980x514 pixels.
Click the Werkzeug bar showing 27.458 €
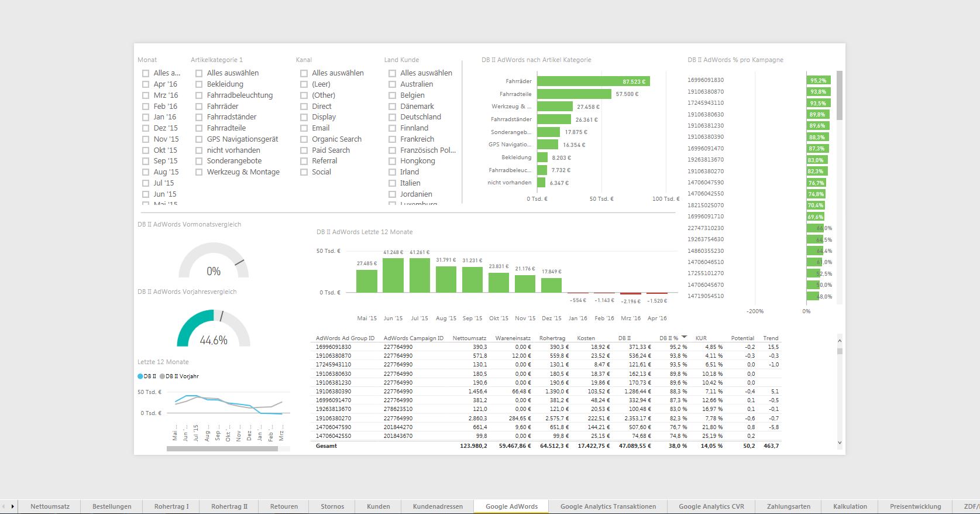(x=555, y=107)
